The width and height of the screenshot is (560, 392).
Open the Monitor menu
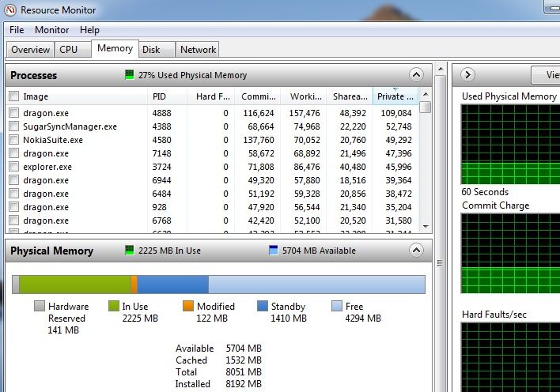click(51, 30)
